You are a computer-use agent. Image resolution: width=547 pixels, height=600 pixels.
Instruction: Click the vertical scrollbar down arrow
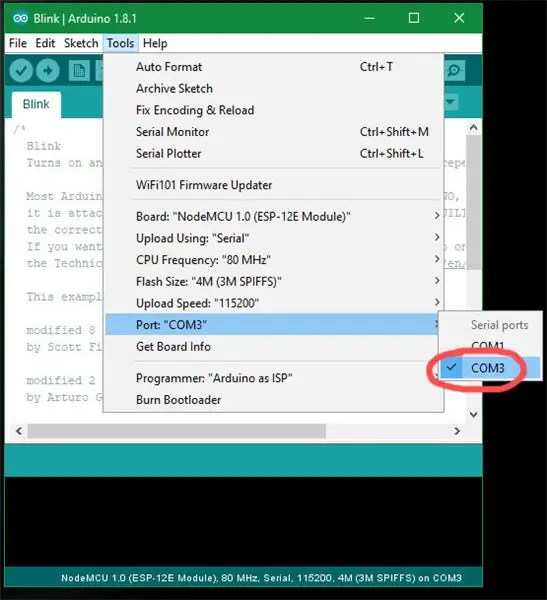[x=474, y=414]
